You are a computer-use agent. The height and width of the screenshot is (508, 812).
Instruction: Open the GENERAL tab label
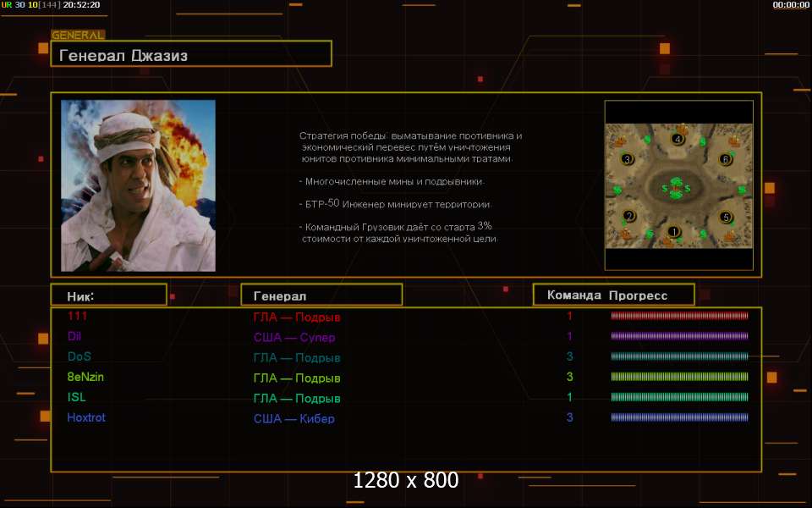tap(78, 36)
